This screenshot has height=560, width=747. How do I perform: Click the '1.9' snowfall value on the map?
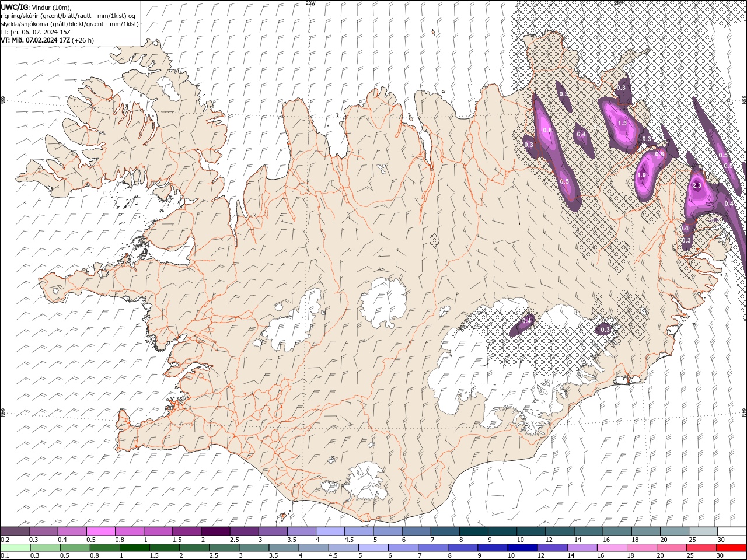click(x=641, y=175)
